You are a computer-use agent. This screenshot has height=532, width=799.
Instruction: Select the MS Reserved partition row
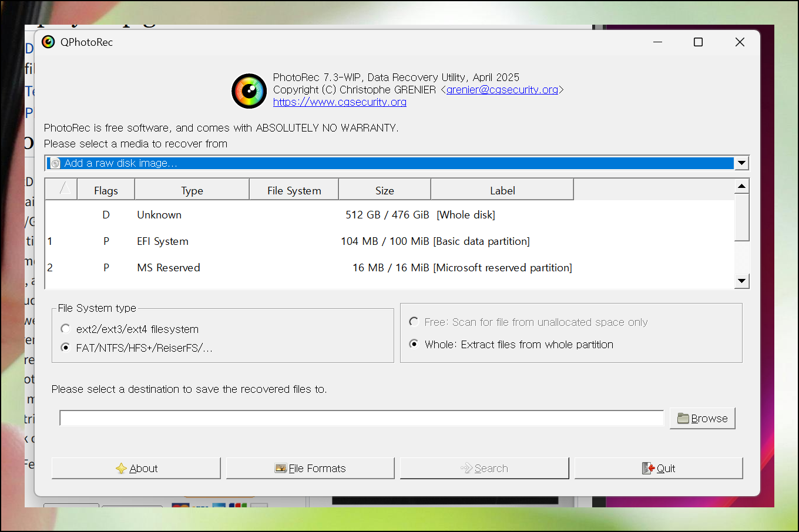click(390, 268)
